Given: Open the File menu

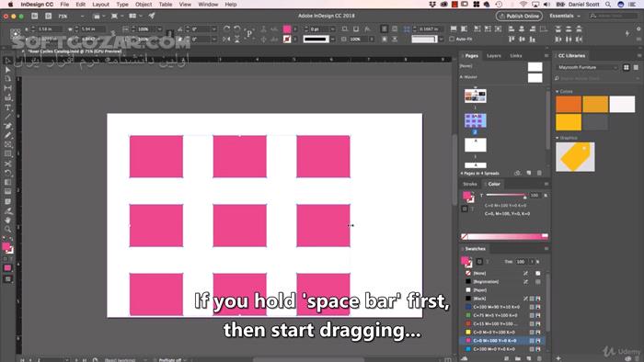Looking at the screenshot, I should tap(64, 5).
